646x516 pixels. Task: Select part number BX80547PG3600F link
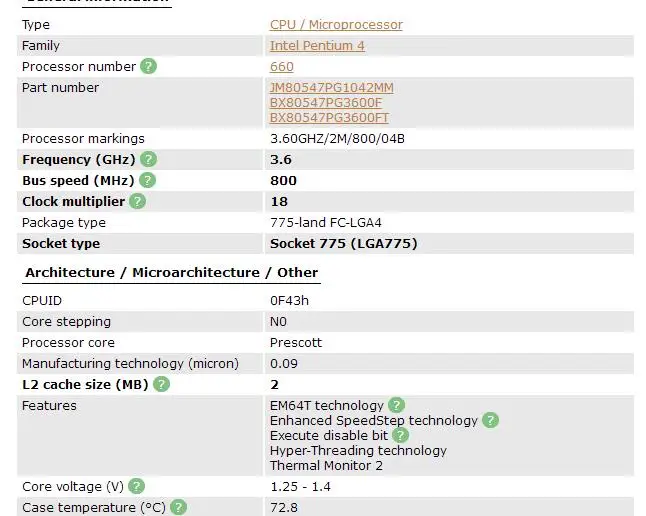pos(326,103)
